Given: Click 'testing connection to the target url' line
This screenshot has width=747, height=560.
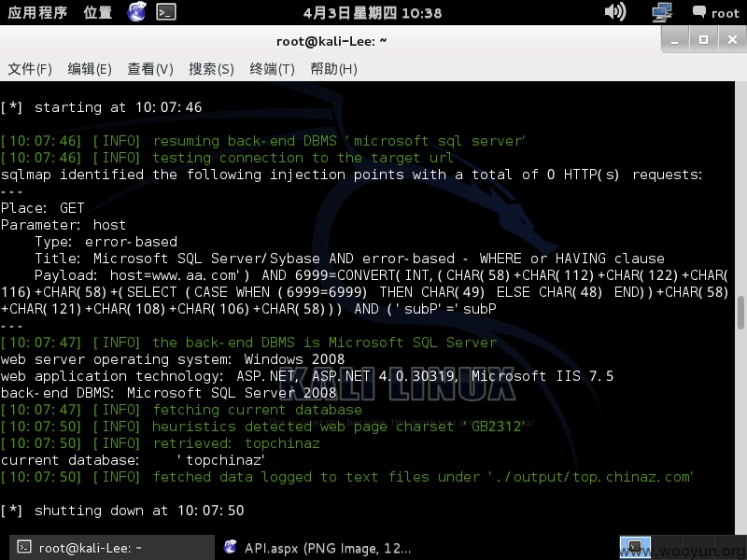Looking at the screenshot, I should [x=227, y=158].
